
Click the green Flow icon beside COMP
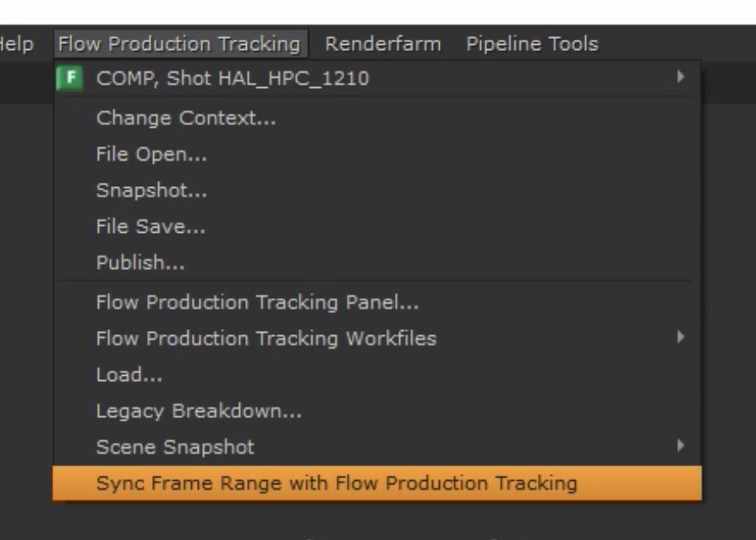click(x=70, y=79)
